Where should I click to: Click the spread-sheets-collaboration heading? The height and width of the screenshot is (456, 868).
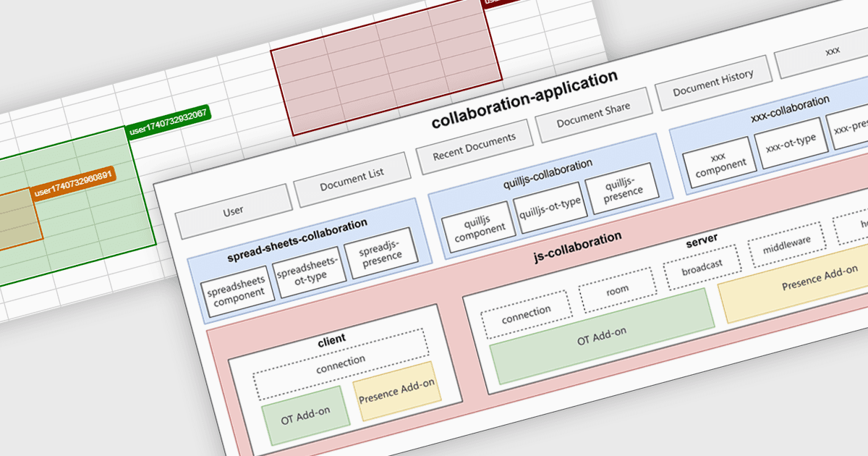(297, 240)
